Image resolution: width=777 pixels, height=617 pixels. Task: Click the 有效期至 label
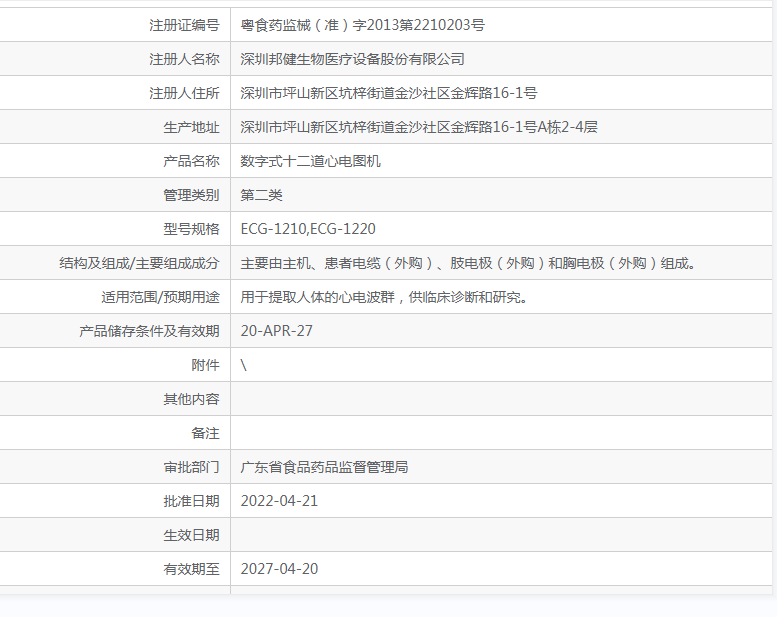tap(191, 569)
